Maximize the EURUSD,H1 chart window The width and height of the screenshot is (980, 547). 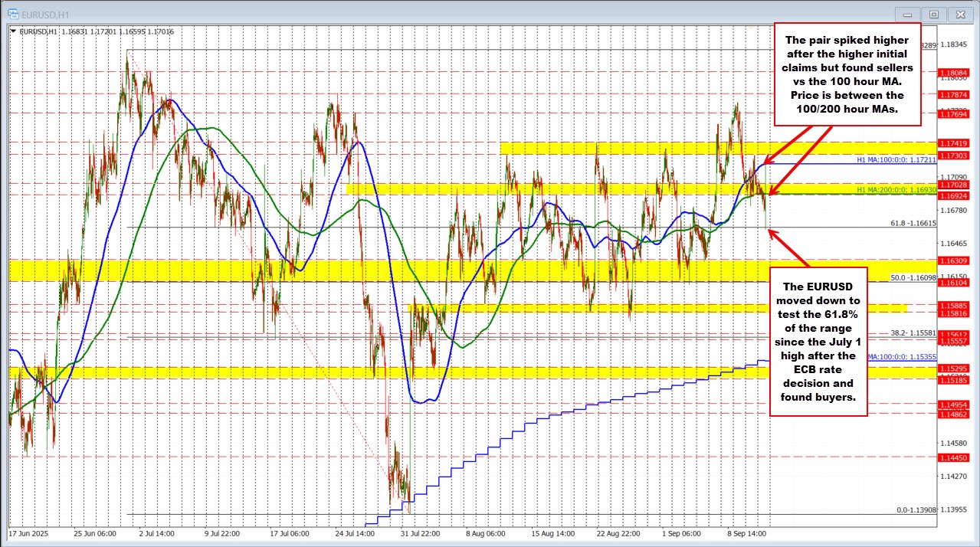click(x=933, y=14)
